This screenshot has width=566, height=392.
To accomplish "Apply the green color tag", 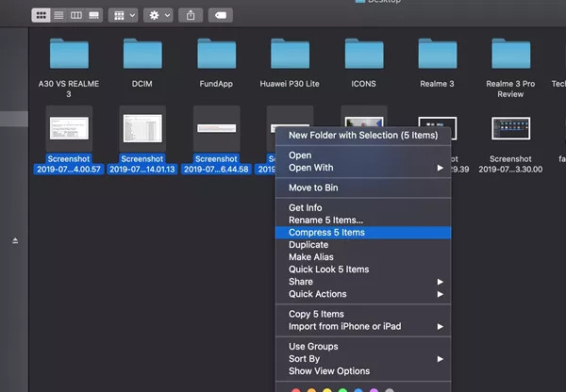I will pyautogui.click(x=344, y=388).
